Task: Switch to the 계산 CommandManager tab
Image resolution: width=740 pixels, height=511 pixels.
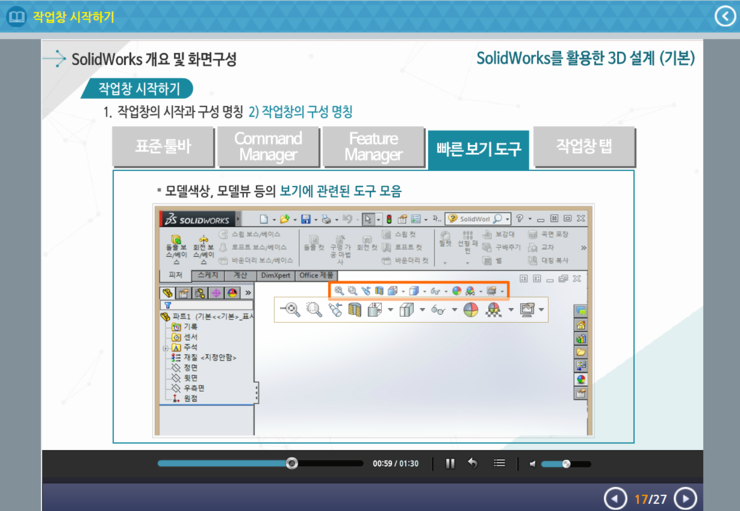Action: (241, 275)
